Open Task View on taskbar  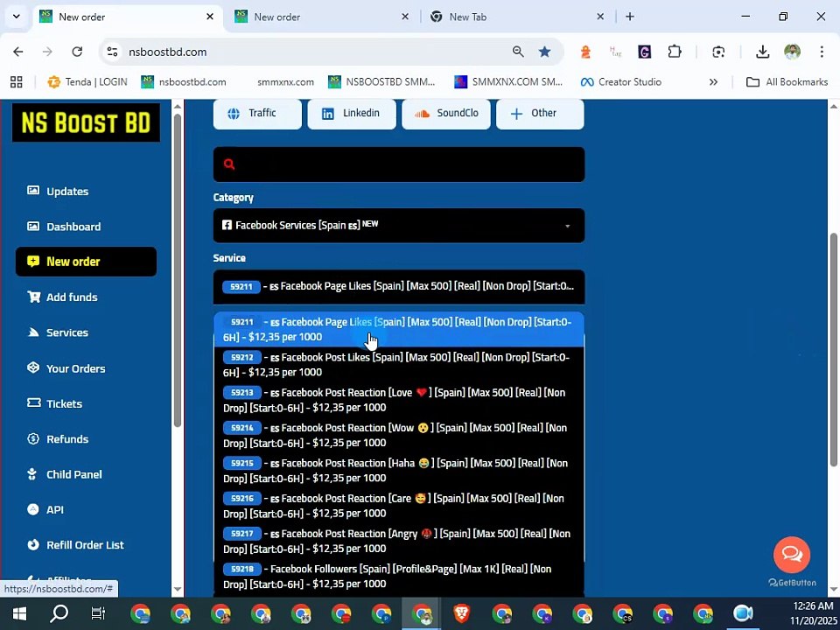click(99, 613)
